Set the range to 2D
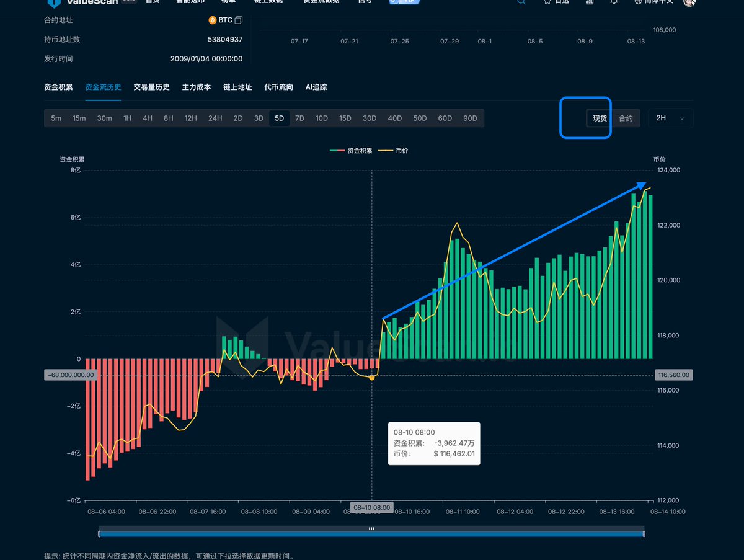This screenshot has width=744, height=560. pyautogui.click(x=238, y=118)
